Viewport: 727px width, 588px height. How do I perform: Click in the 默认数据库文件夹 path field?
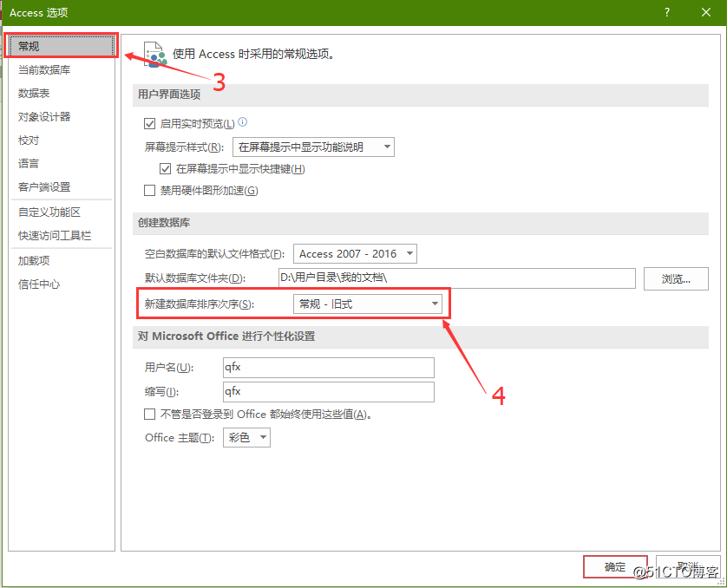456,278
